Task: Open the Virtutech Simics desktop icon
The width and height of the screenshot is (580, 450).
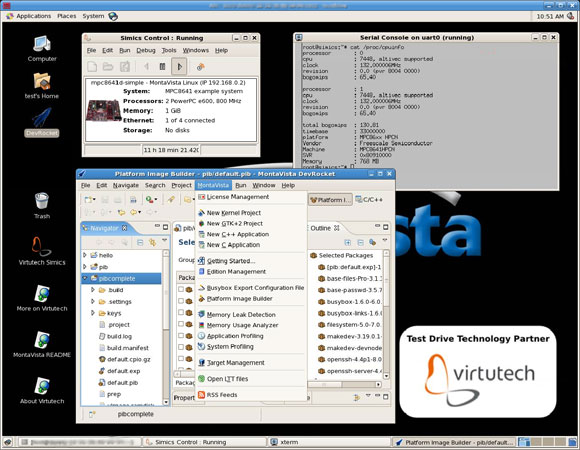Action: [x=42, y=251]
